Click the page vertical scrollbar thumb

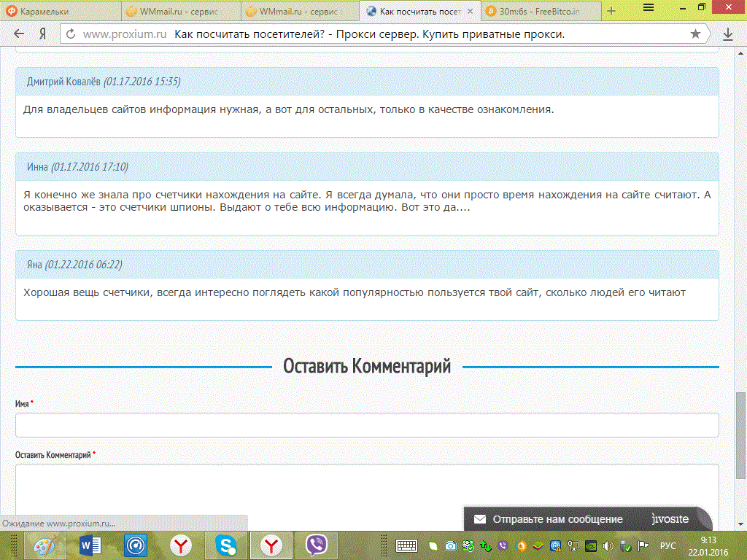(x=740, y=435)
